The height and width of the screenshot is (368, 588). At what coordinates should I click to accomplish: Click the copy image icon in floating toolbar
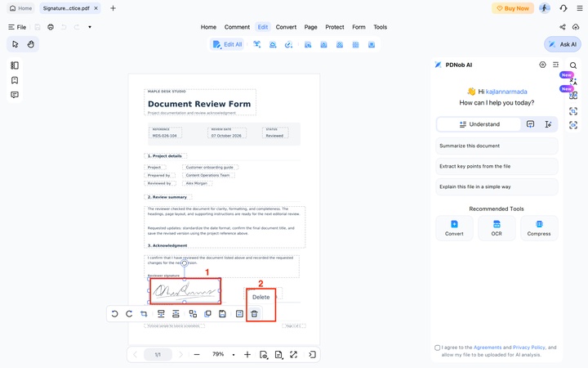[x=207, y=314]
